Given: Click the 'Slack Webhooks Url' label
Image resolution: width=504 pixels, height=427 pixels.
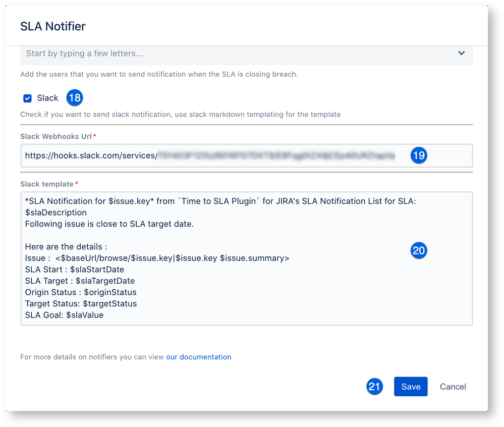Looking at the screenshot, I should (x=56, y=136).
